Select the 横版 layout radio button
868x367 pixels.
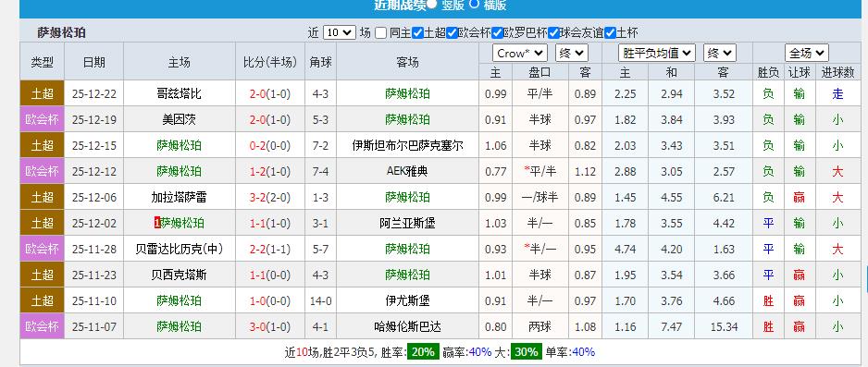coord(475,4)
